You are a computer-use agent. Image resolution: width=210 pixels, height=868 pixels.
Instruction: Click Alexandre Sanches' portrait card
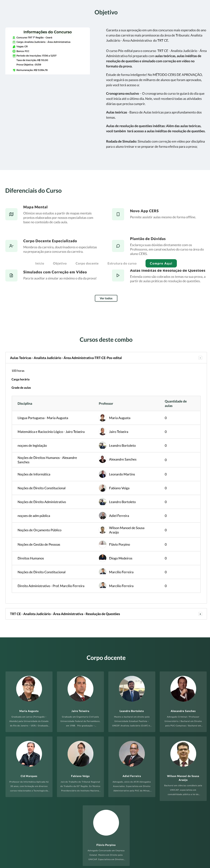pyautogui.click(x=183, y=689)
